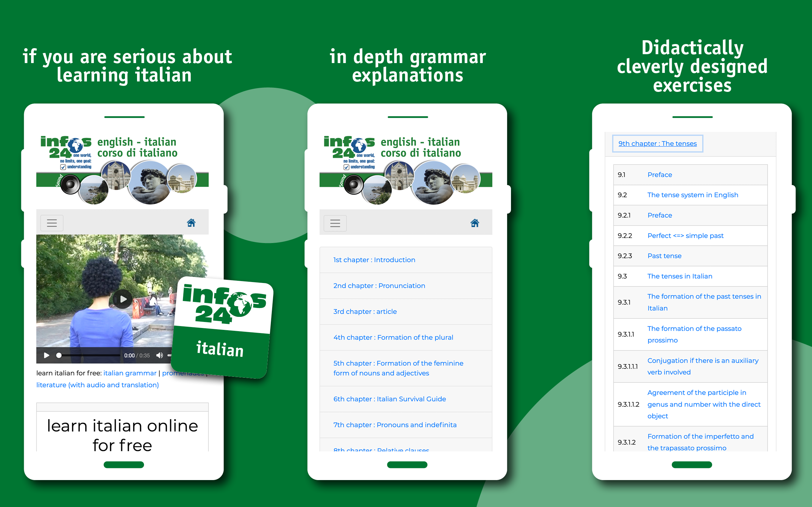The height and width of the screenshot is (507, 812).
Task: Open the navigation menu on the middle phone
Action: 335,223
